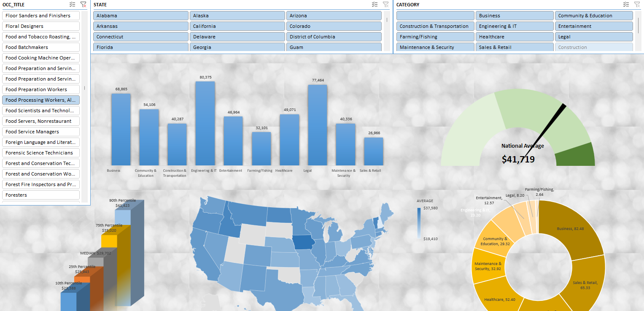
Task: Select Food Scientists and Technologists item
Action: tap(41, 111)
